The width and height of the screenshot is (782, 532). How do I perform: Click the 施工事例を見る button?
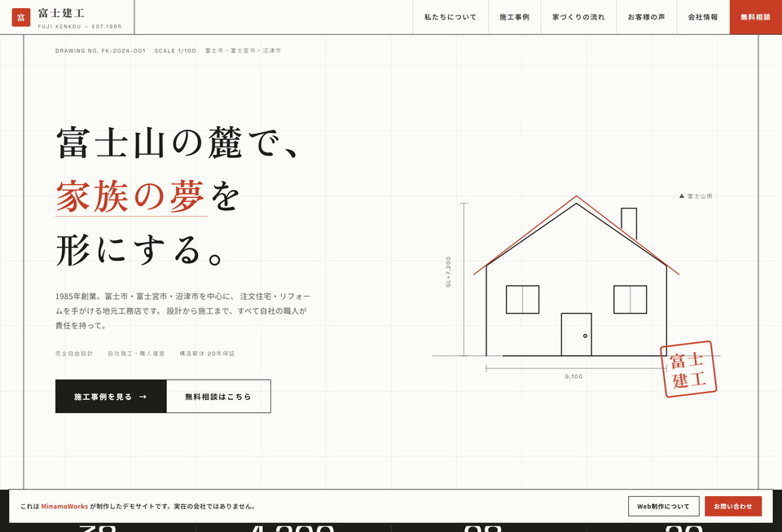[111, 397]
